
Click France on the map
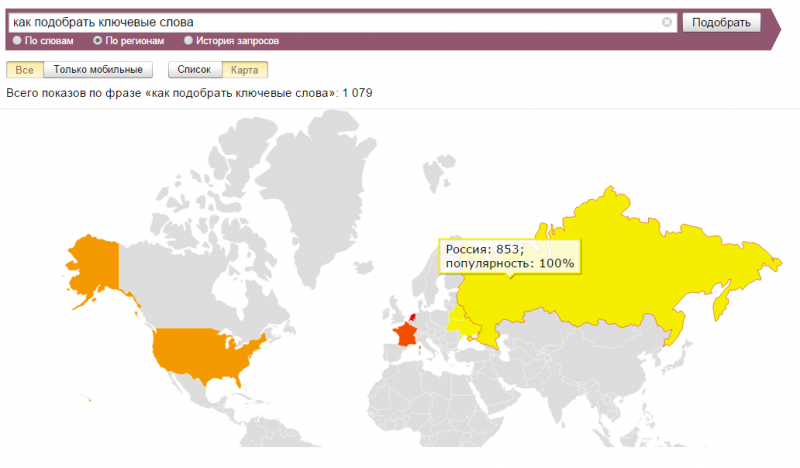tap(405, 334)
